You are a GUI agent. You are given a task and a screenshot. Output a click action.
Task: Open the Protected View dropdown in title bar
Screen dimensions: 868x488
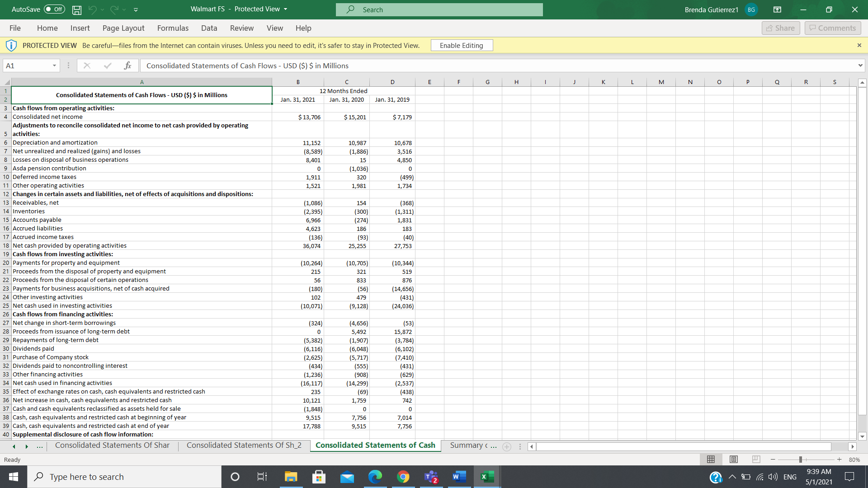click(285, 9)
